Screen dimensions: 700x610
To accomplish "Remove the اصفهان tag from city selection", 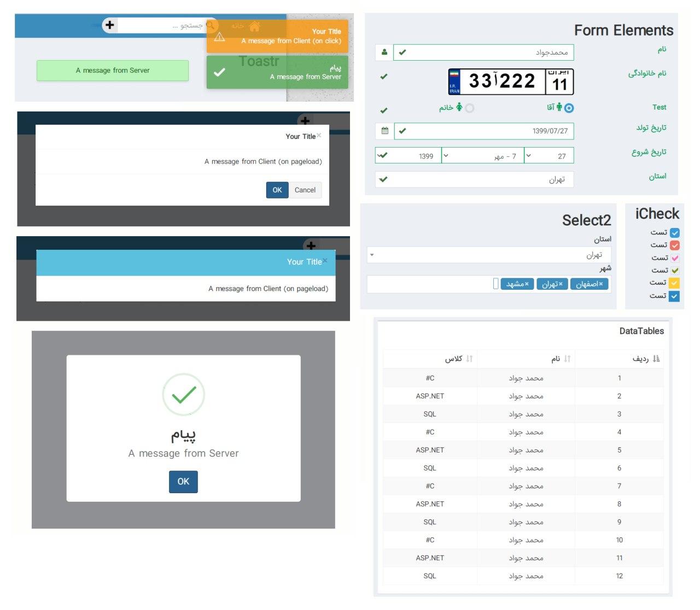I will (x=600, y=284).
